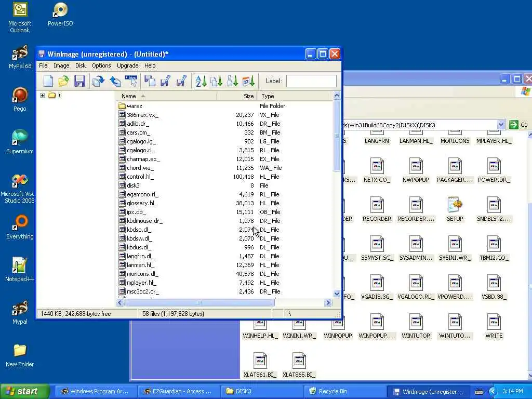The width and height of the screenshot is (532, 399).
Task: Select VSBD.38_ file in Explorer window
Action: click(494, 287)
